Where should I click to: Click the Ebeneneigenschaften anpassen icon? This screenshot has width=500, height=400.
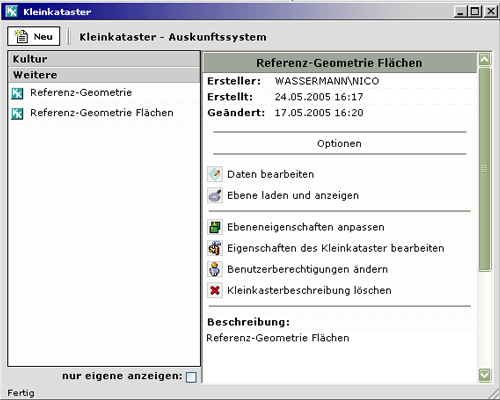tap(215, 227)
